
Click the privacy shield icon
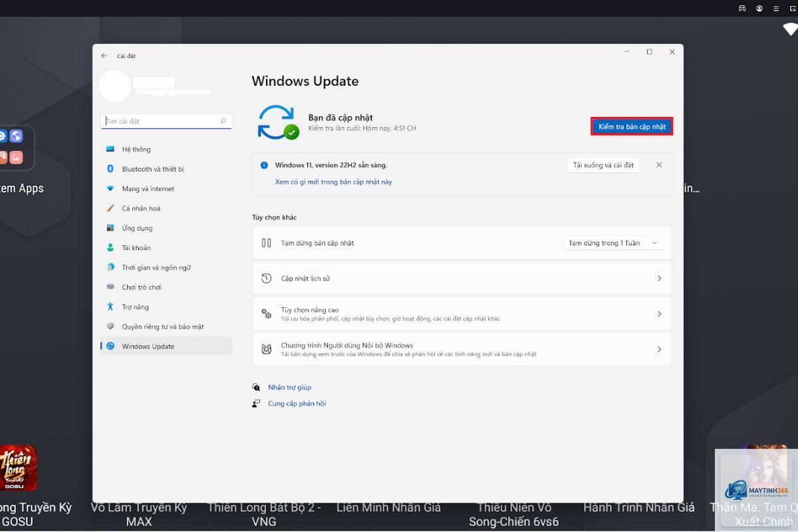click(x=110, y=327)
